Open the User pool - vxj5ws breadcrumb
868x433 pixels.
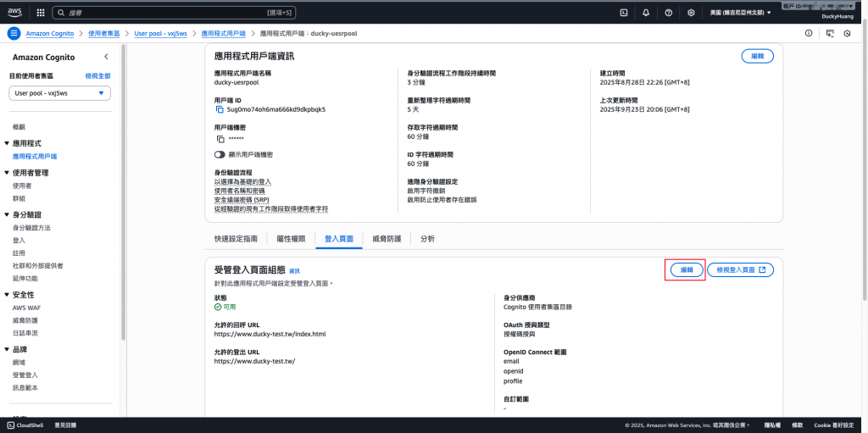[x=160, y=33]
